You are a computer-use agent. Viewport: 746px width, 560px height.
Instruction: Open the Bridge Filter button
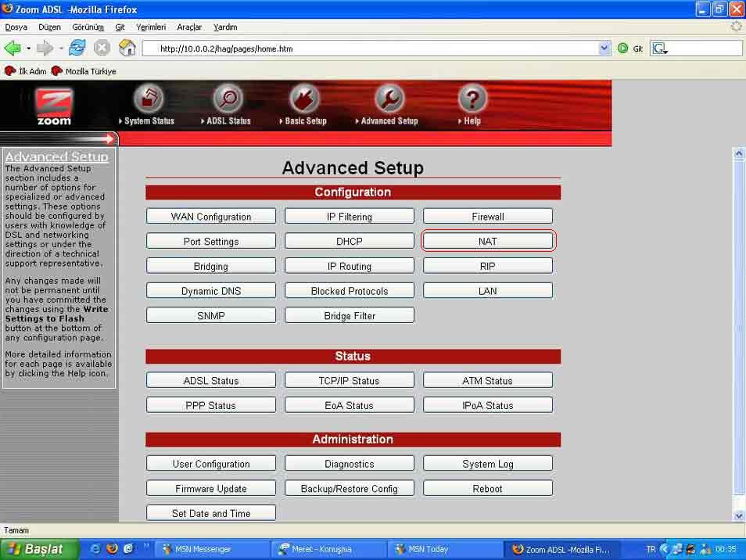click(350, 315)
